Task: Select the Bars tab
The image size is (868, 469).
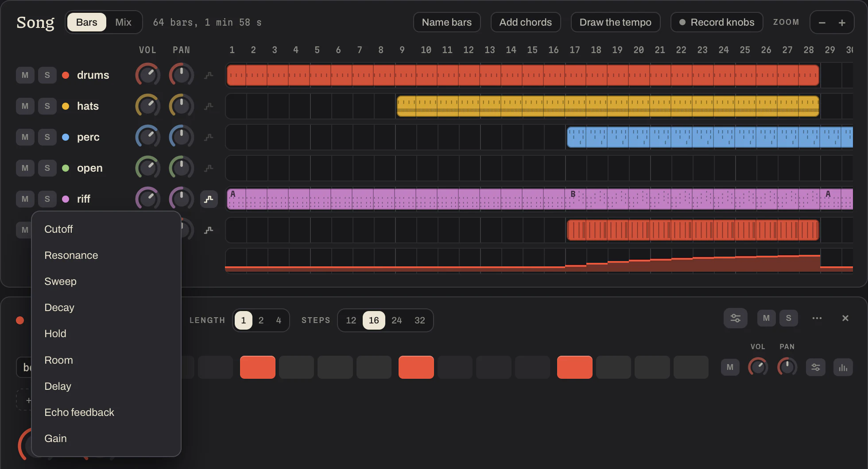Action: coord(87,22)
